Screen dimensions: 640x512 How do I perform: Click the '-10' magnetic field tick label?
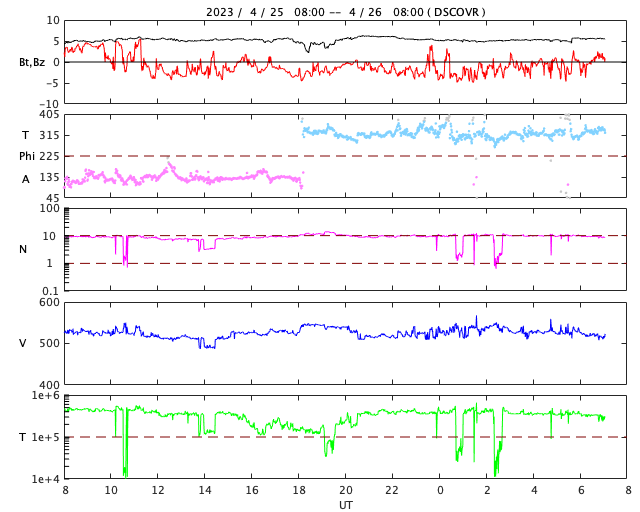pos(51,104)
